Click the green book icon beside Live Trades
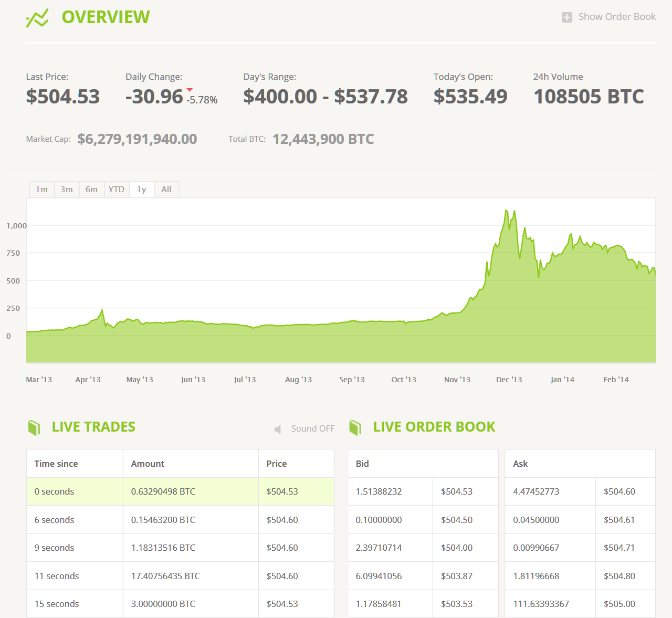This screenshot has width=672, height=618. 34,427
